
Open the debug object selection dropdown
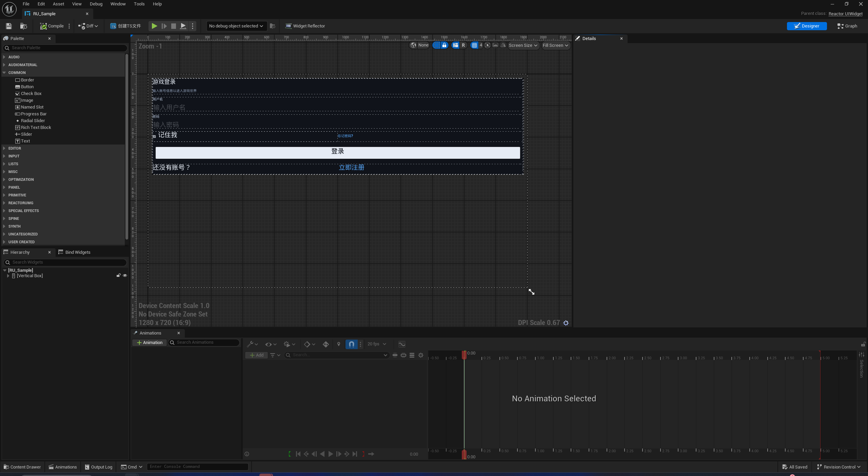click(x=236, y=26)
